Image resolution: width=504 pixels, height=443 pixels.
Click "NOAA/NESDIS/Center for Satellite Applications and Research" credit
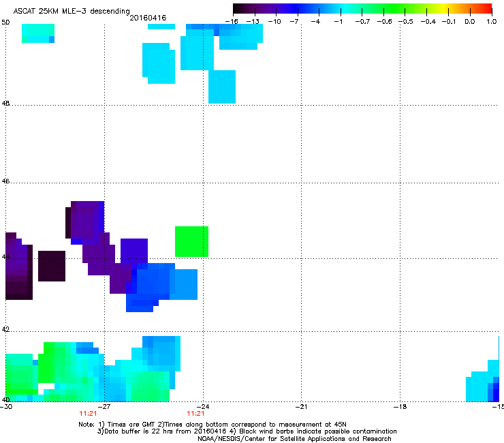[294, 439]
